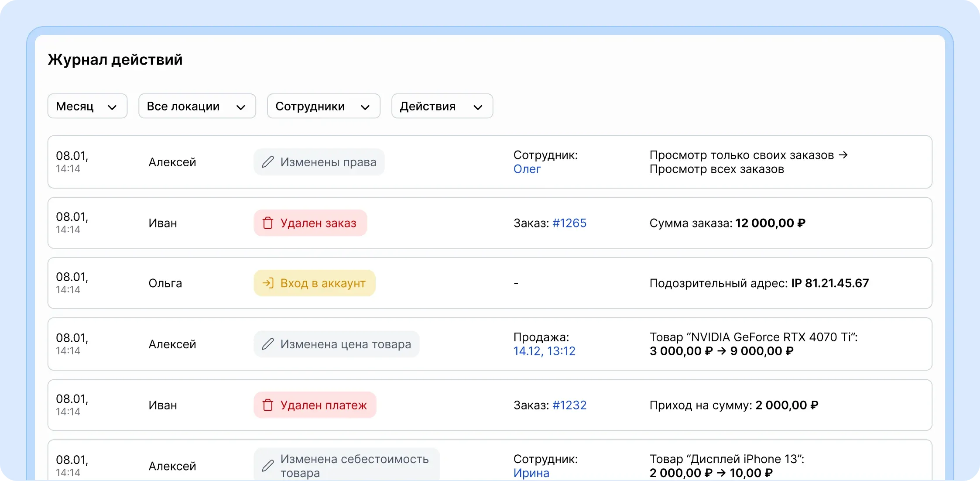Open order "#1265" link
The height and width of the screenshot is (481, 980).
point(569,223)
